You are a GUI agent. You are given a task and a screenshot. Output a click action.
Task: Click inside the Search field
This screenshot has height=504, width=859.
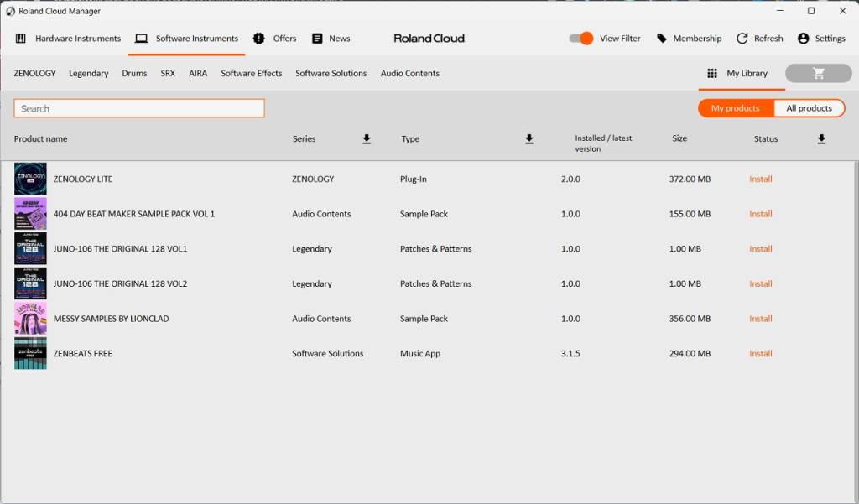138,107
